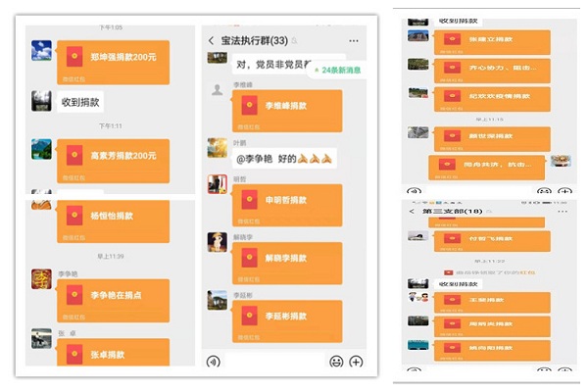Open the 张卓捐款 red packet
588x392 pixels.
(x=113, y=352)
